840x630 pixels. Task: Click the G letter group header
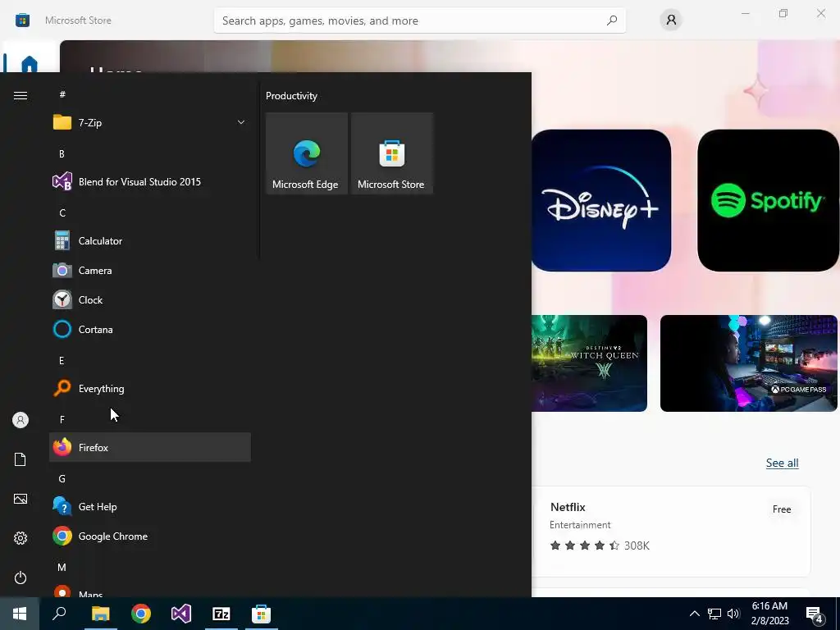point(62,479)
